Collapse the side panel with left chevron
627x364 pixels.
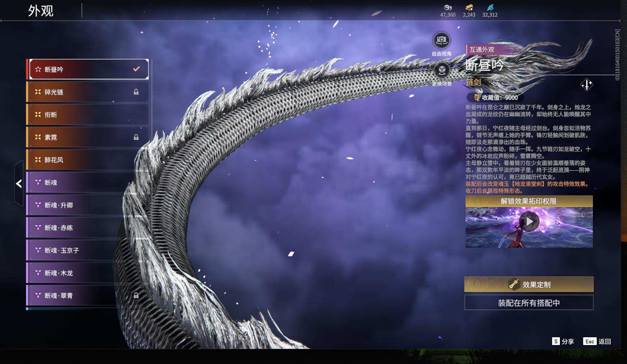pyautogui.click(x=19, y=183)
